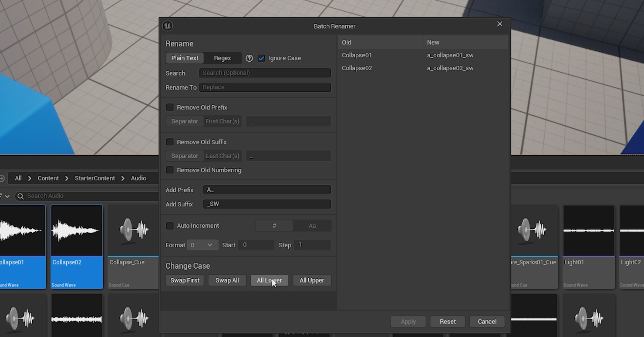This screenshot has width=644, height=337.
Task: Click the Swap First button
Action: click(185, 280)
